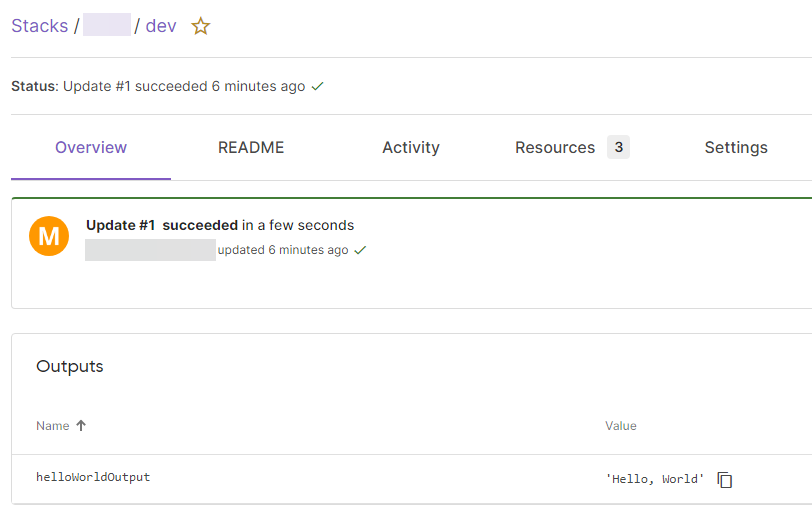The width and height of the screenshot is (812, 522).
Task: Open Update #1 details link
Action: [x=120, y=226]
